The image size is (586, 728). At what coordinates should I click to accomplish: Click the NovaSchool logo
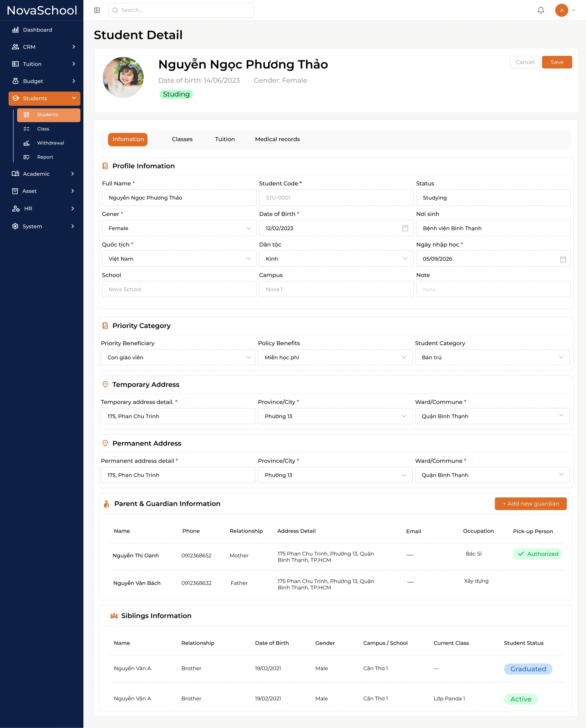pos(42,10)
